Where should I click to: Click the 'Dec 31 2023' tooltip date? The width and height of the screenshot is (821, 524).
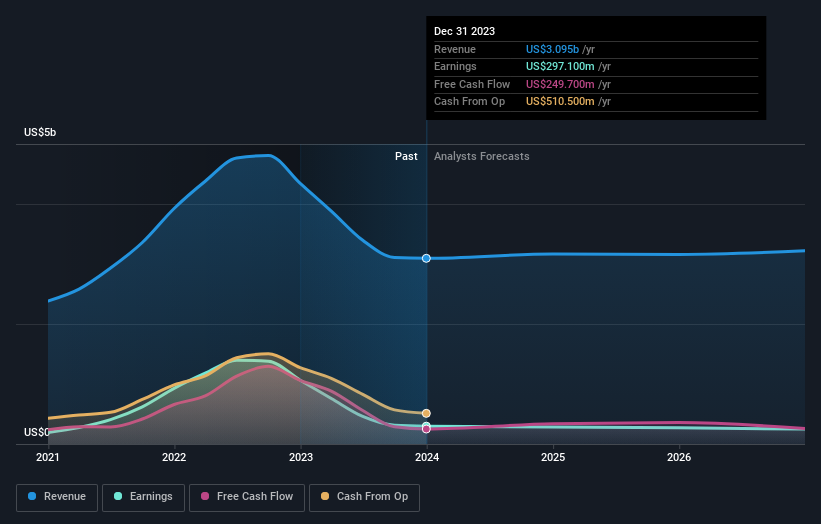pos(464,31)
